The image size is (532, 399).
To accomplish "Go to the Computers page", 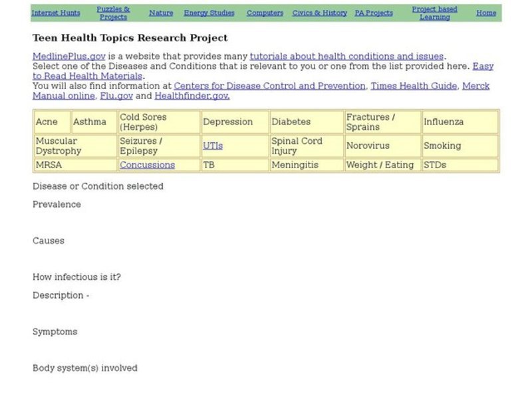I will point(265,12).
